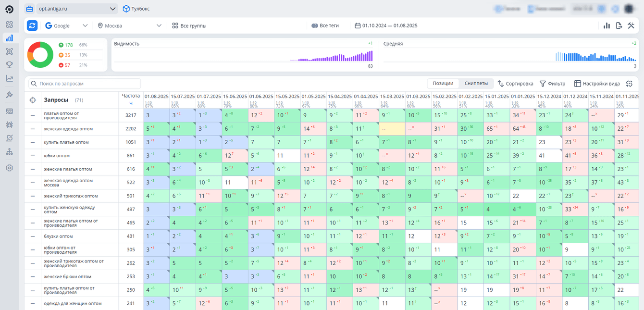Click the green 178 improved positions count
The height and width of the screenshot is (310, 644).
click(x=66, y=45)
